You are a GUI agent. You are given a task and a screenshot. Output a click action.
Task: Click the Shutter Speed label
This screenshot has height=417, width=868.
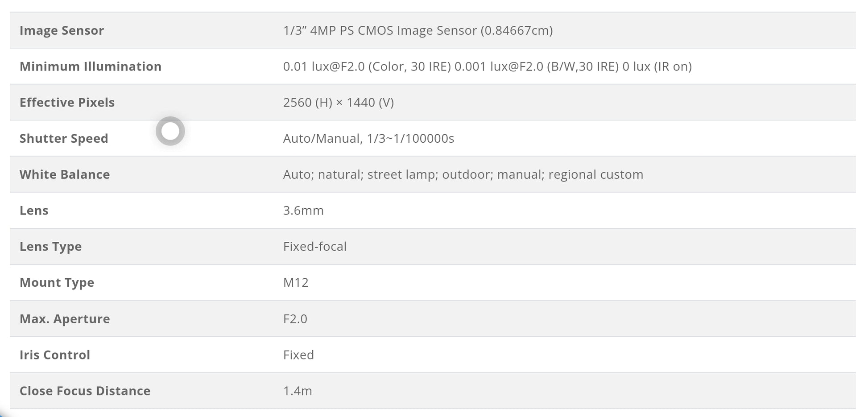(x=64, y=139)
